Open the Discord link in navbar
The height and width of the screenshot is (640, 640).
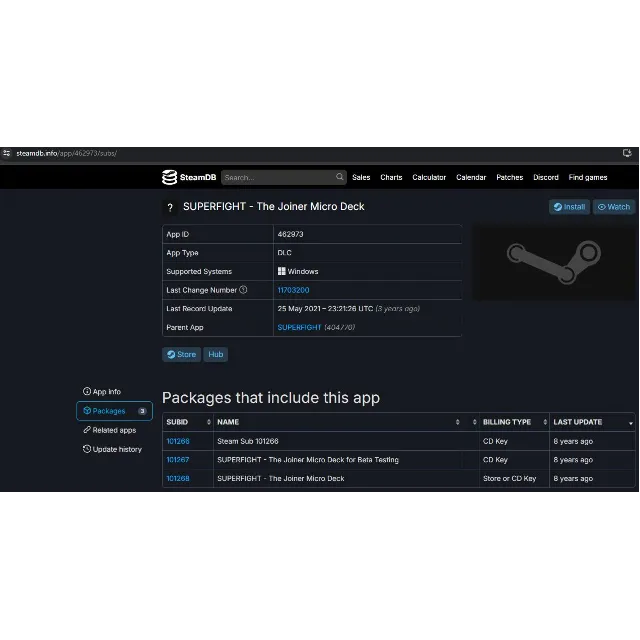546,178
